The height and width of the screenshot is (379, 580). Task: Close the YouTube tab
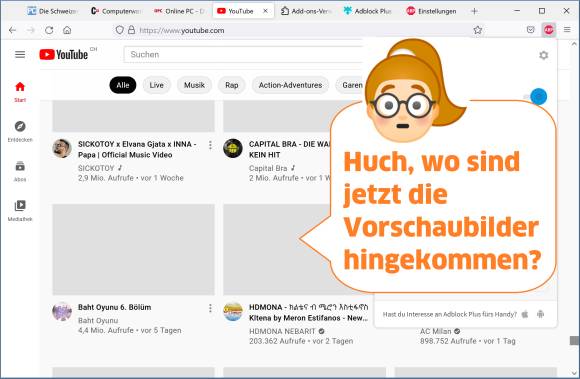tap(265, 11)
